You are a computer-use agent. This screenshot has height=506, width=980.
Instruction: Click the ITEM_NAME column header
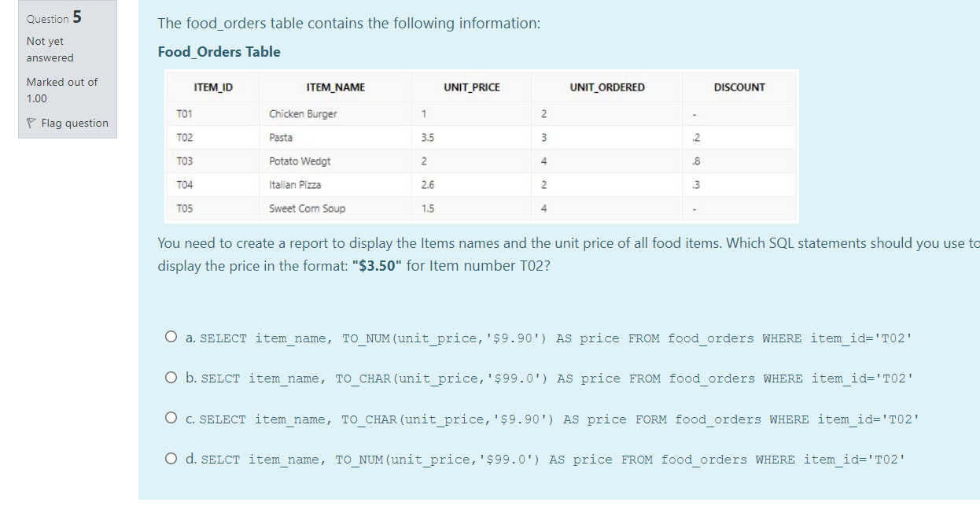(336, 87)
